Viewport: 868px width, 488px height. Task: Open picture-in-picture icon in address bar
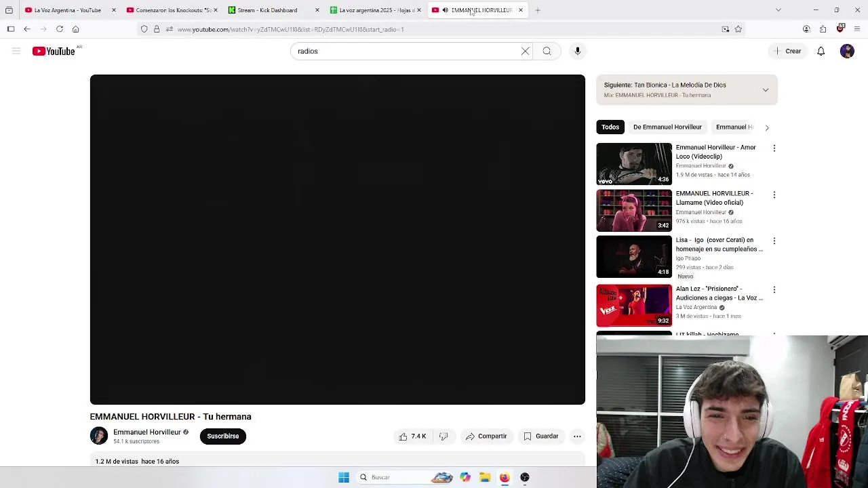pyautogui.click(x=726, y=29)
